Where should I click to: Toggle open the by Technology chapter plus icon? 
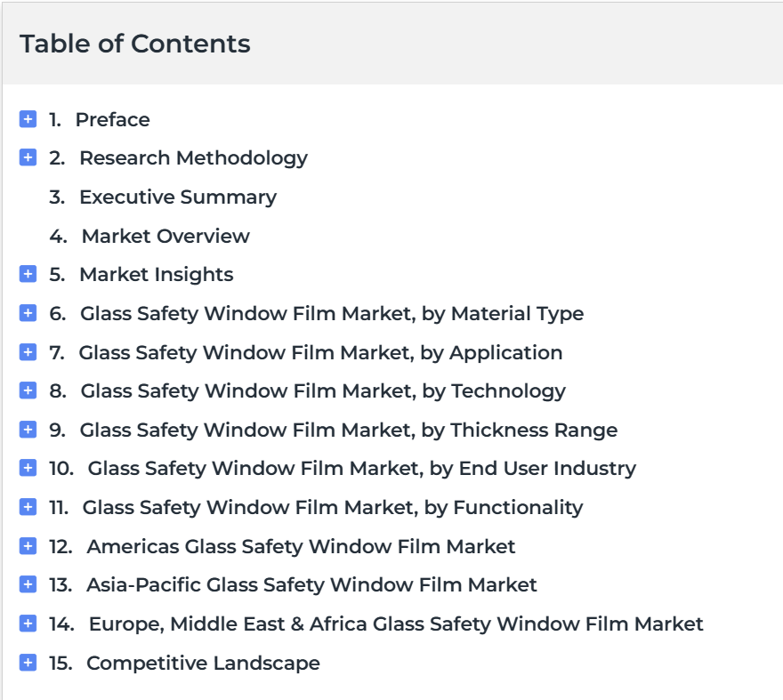click(x=28, y=390)
